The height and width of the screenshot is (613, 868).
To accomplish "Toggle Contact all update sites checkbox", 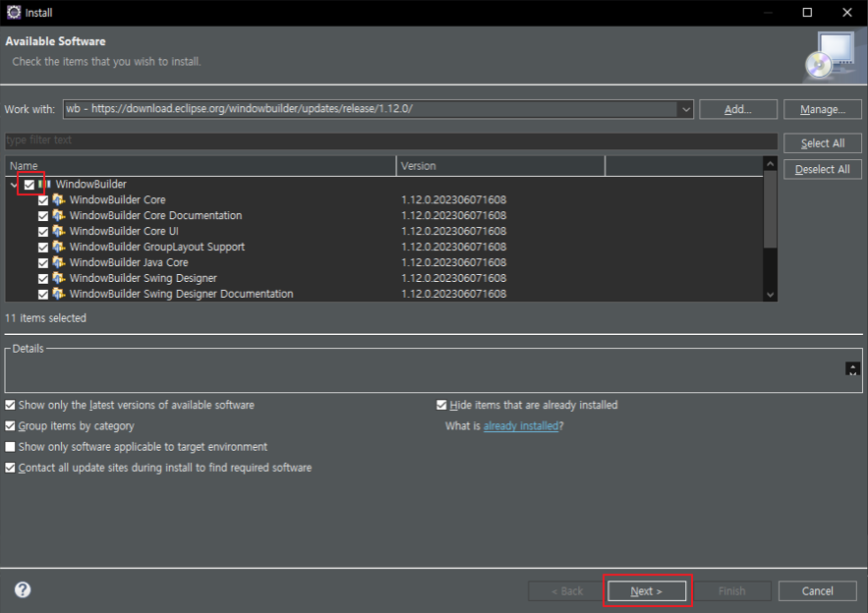I will point(10,468).
